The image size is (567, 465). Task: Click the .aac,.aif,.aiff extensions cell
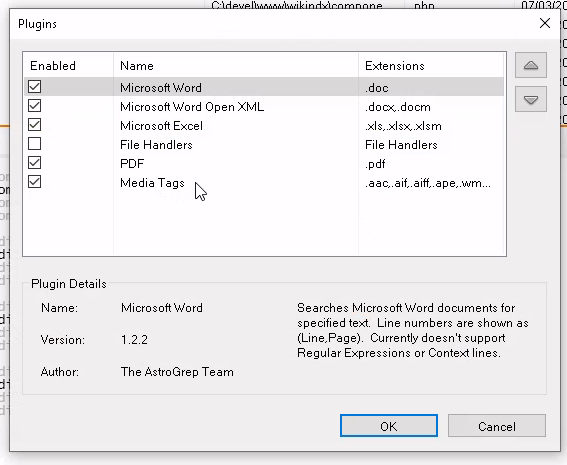pyautogui.click(x=428, y=183)
